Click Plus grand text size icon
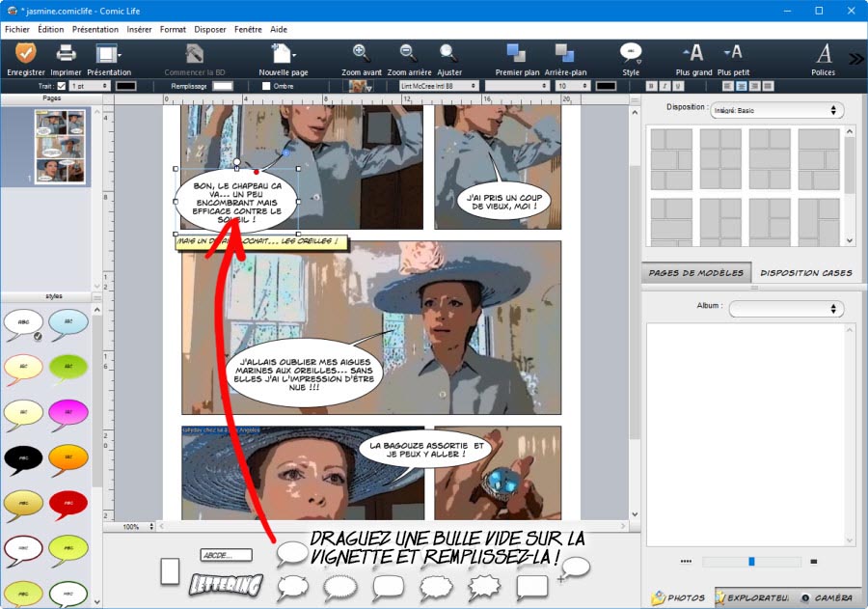The width and height of the screenshot is (868, 609). (693, 53)
